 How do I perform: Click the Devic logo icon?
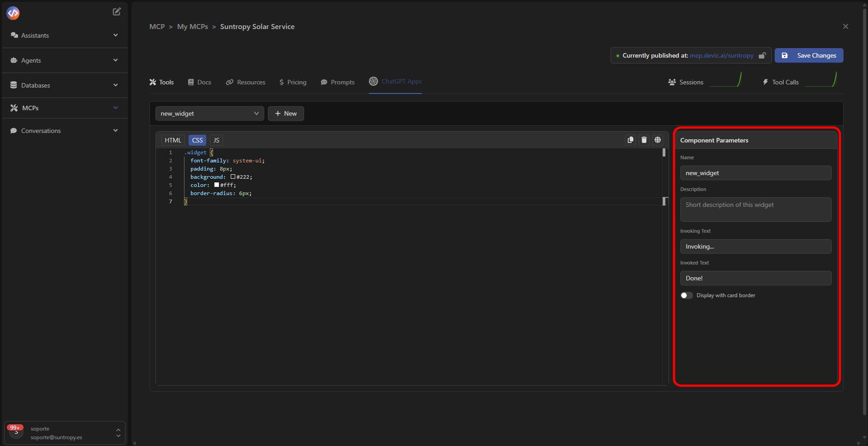click(13, 13)
